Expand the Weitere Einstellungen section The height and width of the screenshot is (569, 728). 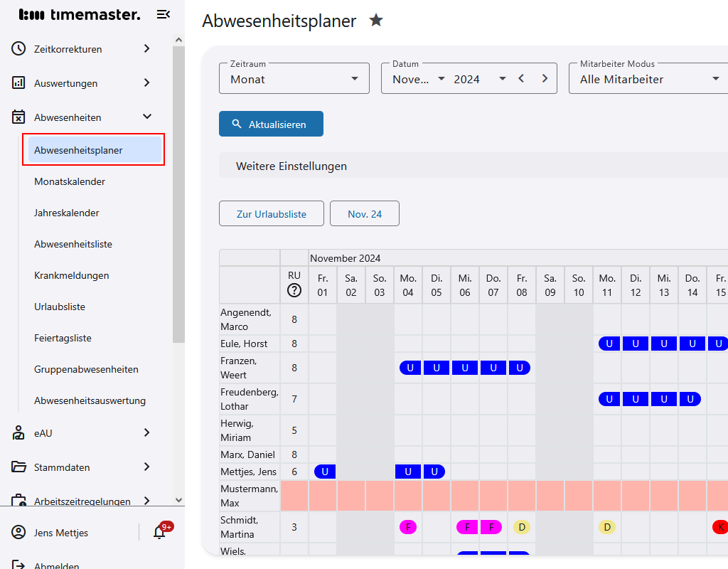[291, 166]
